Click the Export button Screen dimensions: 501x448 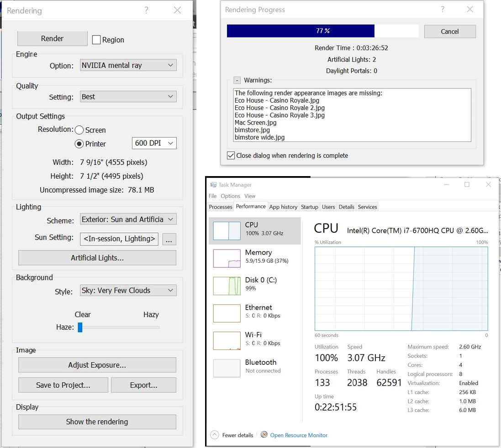[x=143, y=385]
